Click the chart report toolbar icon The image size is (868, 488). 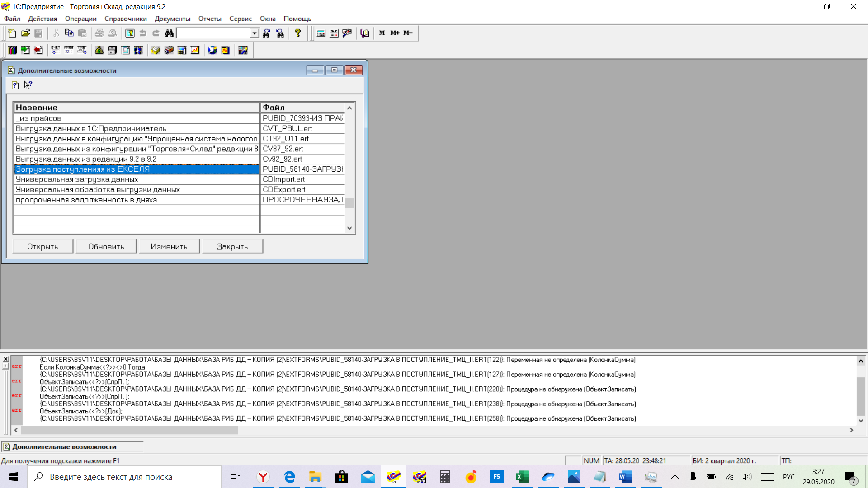[x=195, y=50]
